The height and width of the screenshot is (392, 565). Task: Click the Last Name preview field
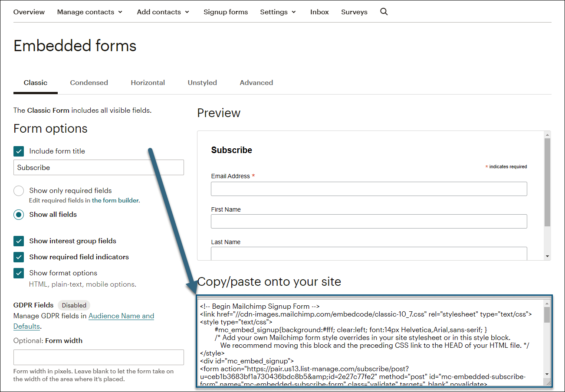369,253
